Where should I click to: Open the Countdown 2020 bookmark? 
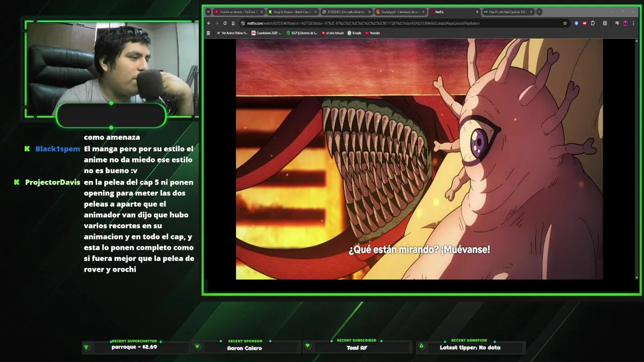tap(267, 33)
